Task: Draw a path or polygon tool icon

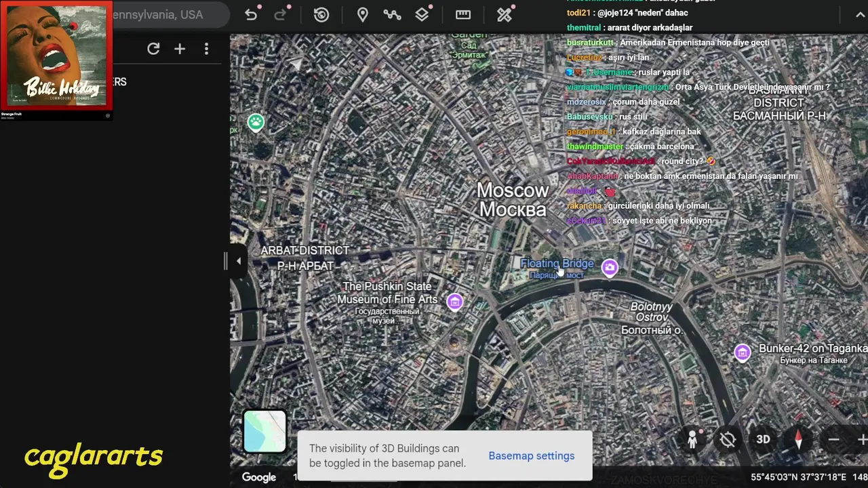Action: tap(392, 15)
